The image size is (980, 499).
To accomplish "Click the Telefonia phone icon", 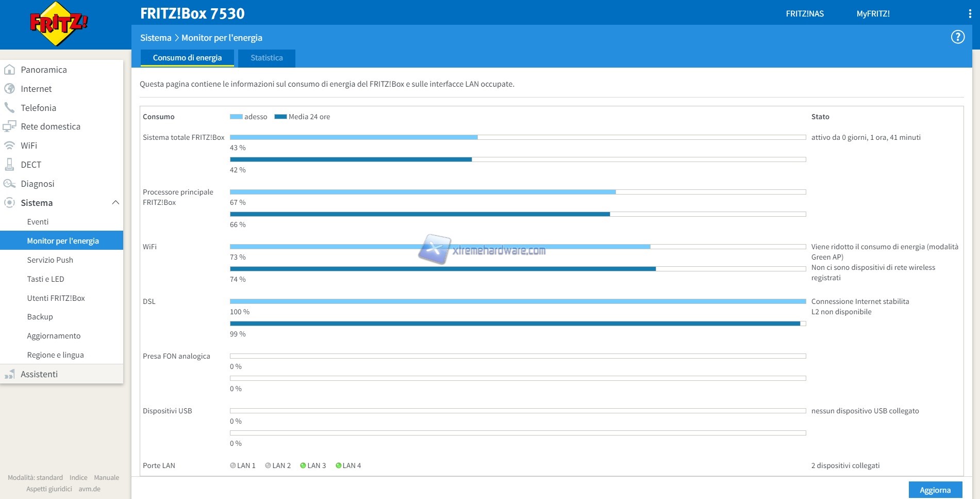I will click(x=9, y=108).
